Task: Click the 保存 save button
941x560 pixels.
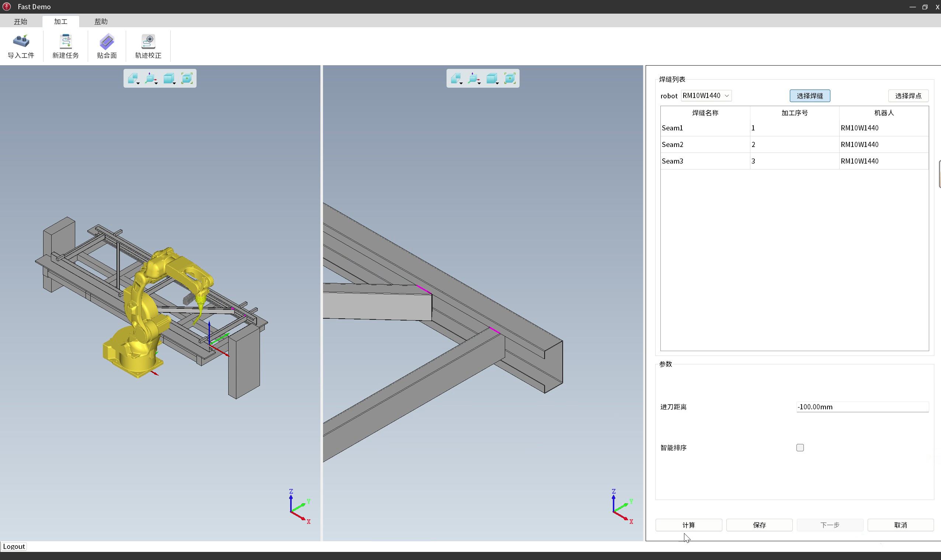Action: click(759, 525)
